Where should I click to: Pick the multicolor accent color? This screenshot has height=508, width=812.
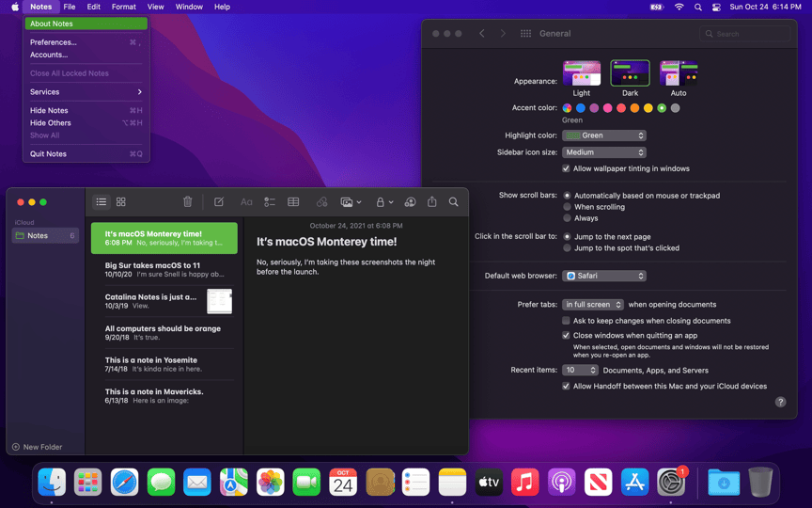pyautogui.click(x=567, y=108)
